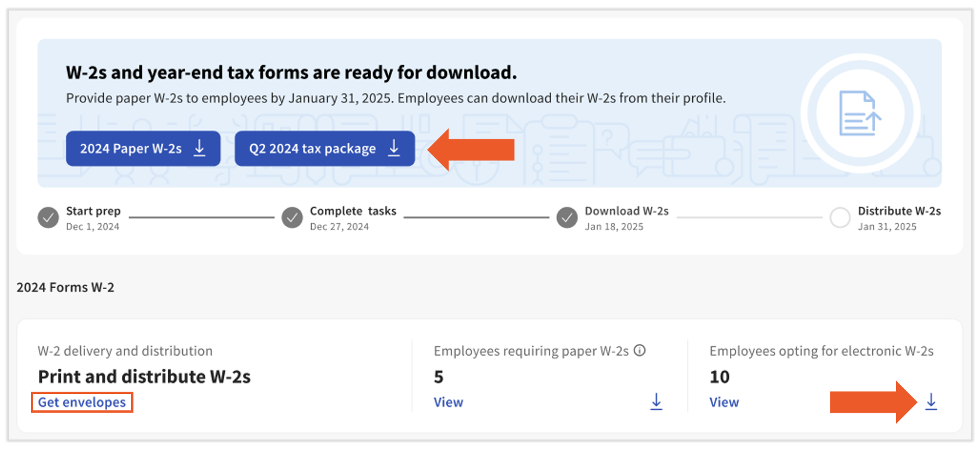Viewport: 980px width, 450px height.
Task: Click the Download W-2s step label
Action: point(626,211)
